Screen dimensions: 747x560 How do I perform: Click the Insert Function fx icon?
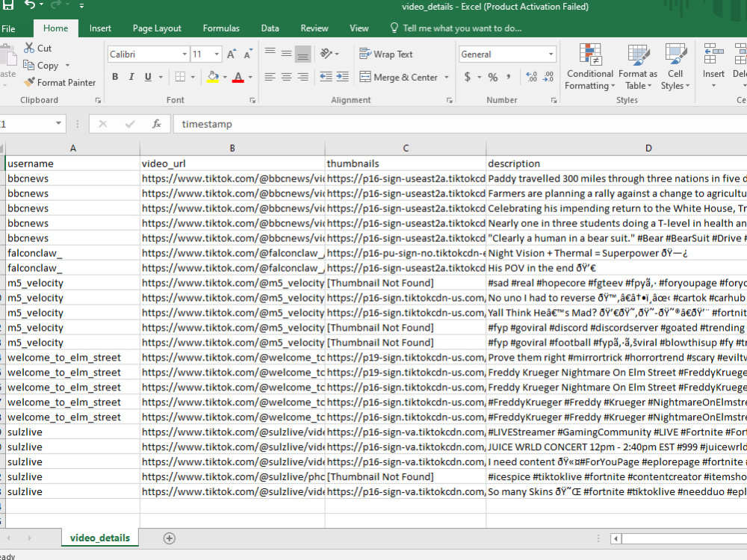click(156, 124)
